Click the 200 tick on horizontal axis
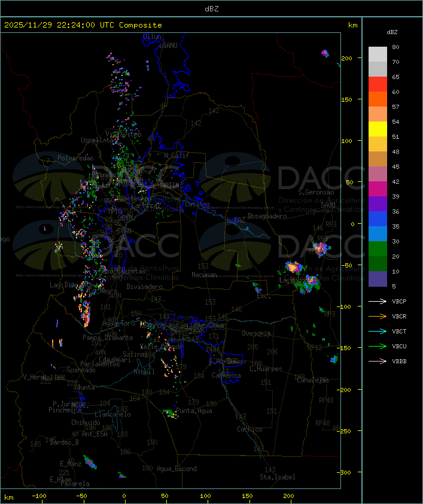Image resolution: width=423 pixels, height=504 pixels. point(288,496)
